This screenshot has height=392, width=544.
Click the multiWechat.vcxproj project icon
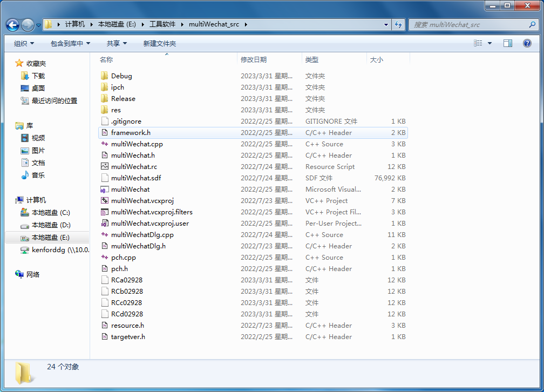coord(105,200)
